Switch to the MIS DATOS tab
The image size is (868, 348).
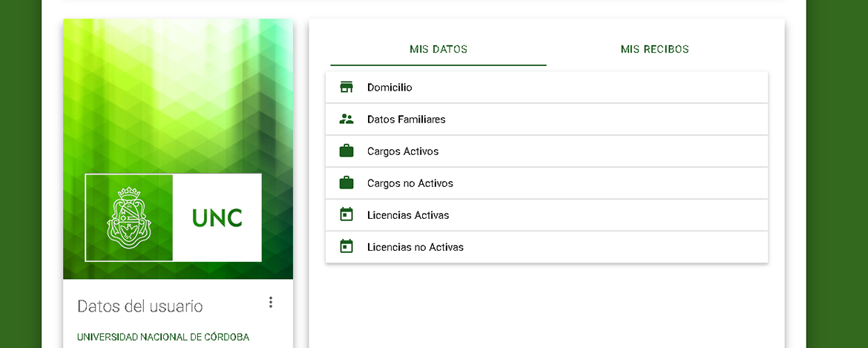(438, 49)
